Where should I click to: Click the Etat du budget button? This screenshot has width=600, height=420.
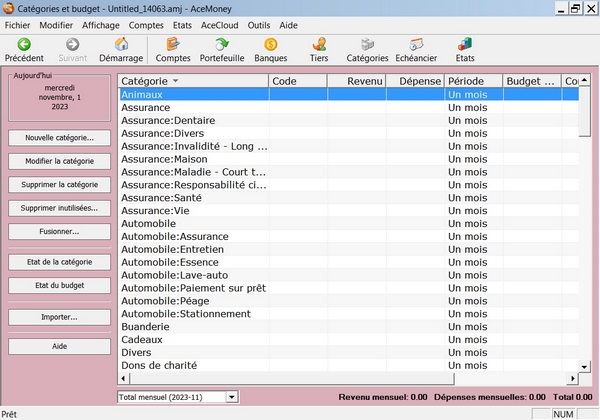click(x=59, y=285)
